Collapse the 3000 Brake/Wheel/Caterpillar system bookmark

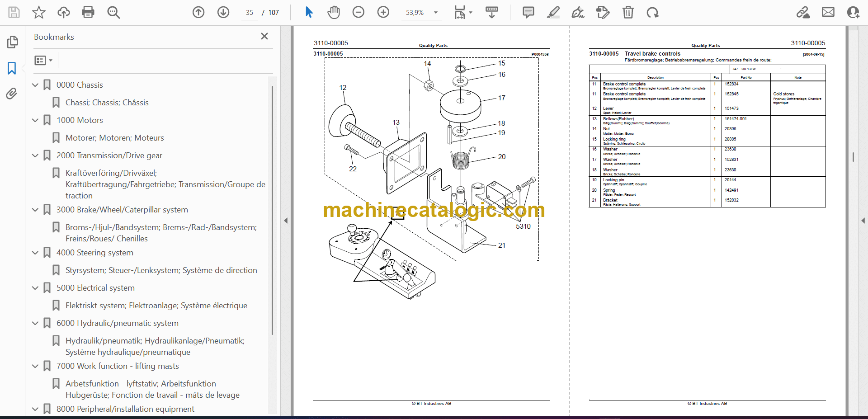35,210
